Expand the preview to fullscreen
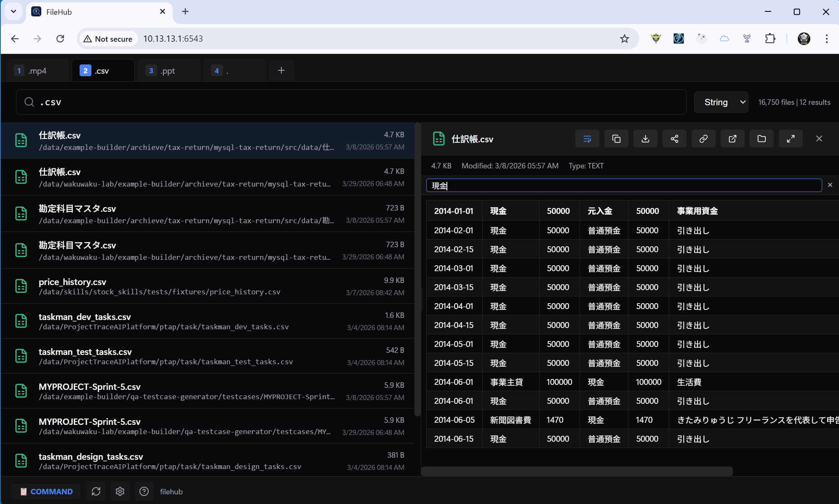Screen dimensions: 839x504 [791, 139]
